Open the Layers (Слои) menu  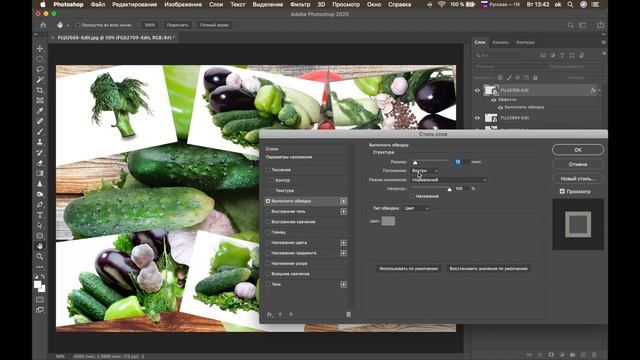[216, 4]
